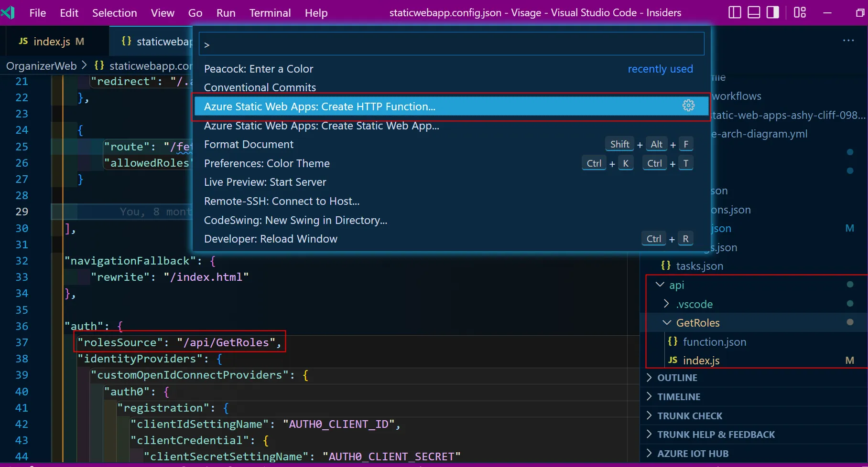The height and width of the screenshot is (467, 868).
Task: Toggle the bottom panel visibility
Action: pyautogui.click(x=754, y=12)
